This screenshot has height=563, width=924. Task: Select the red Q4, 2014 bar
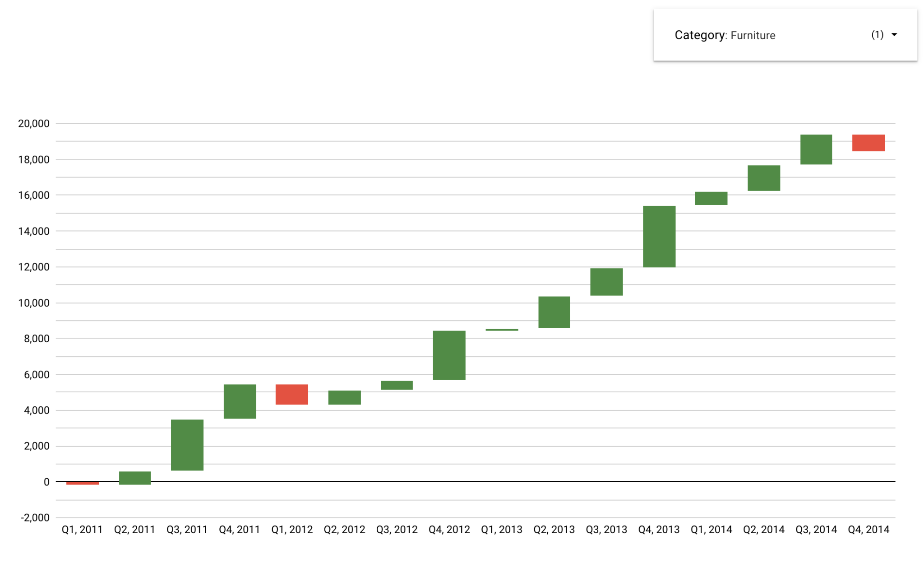click(x=869, y=142)
